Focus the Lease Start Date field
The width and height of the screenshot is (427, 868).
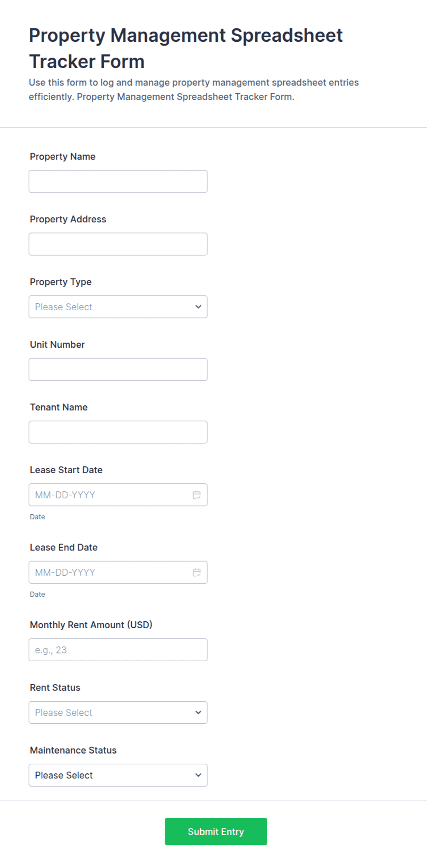pos(118,495)
